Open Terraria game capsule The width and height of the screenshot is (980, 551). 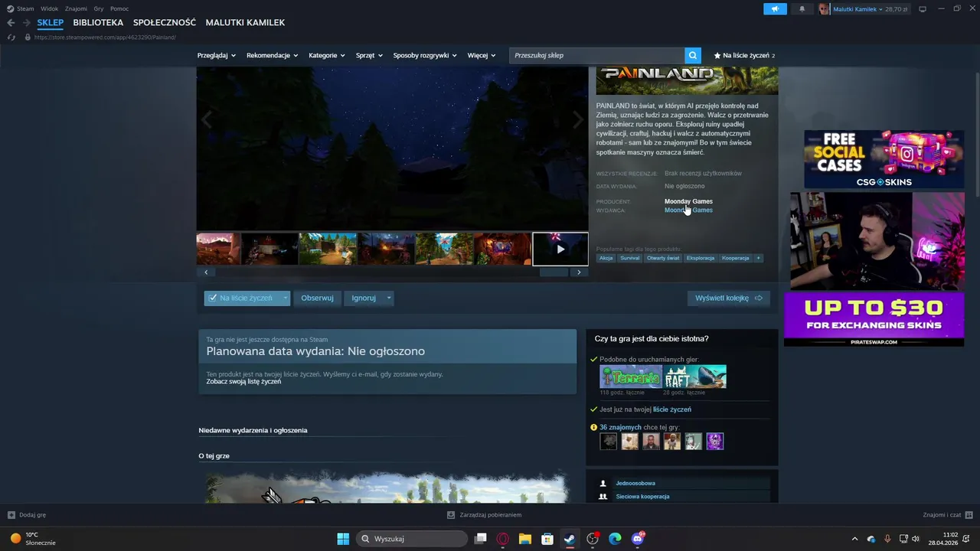[630, 377]
